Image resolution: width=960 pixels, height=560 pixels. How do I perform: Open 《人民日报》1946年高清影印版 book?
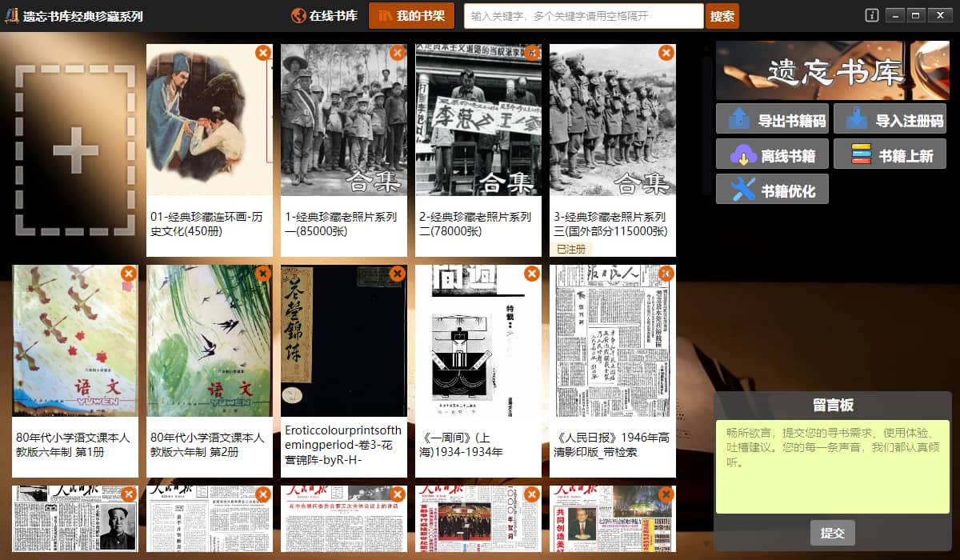pos(612,340)
